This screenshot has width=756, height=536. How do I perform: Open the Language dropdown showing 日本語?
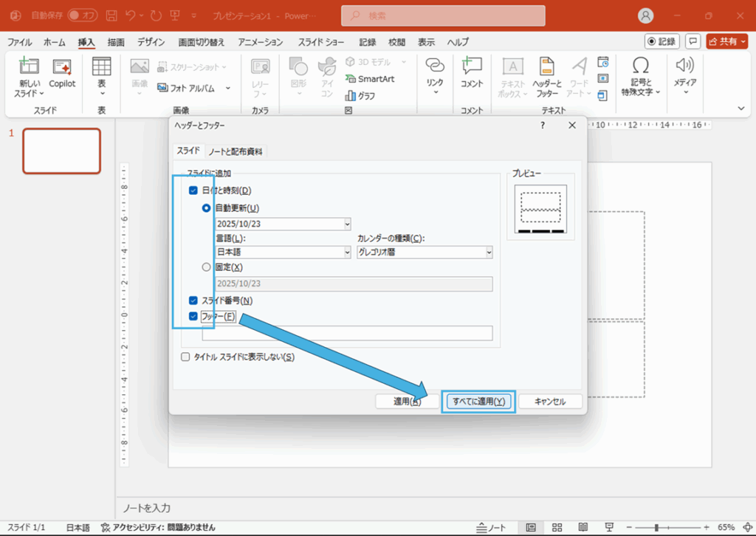[283, 252]
